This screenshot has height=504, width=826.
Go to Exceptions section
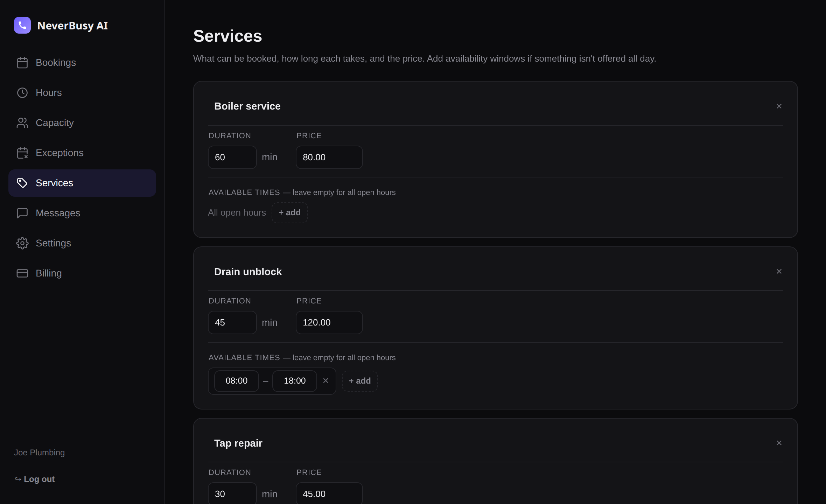[82, 153]
